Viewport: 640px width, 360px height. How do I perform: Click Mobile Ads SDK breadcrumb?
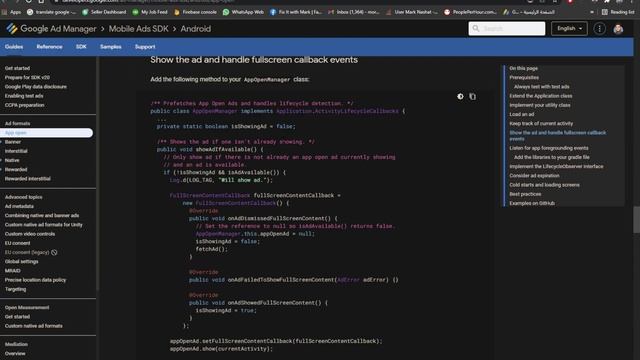pos(138,29)
